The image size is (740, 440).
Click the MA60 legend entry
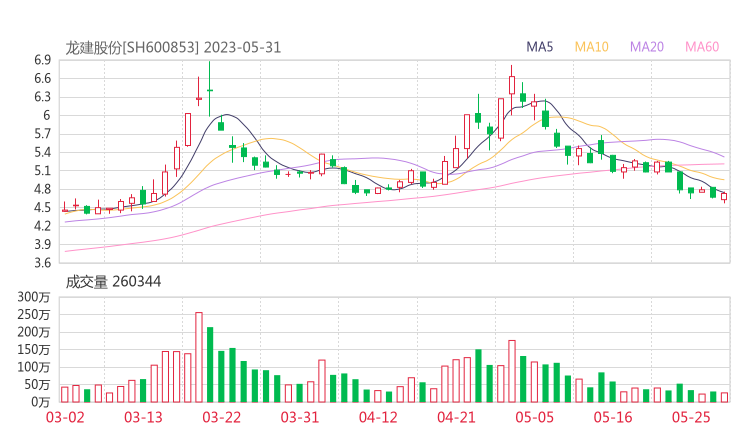point(702,47)
